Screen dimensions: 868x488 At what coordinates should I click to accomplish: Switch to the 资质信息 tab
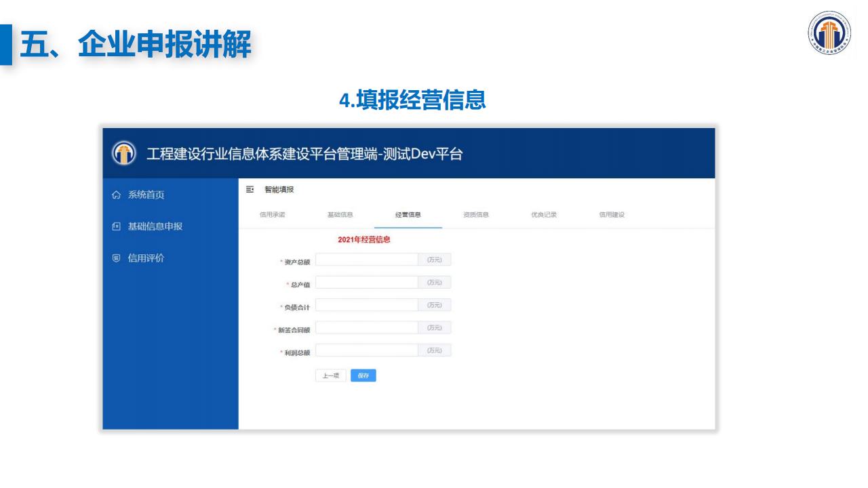(x=476, y=214)
